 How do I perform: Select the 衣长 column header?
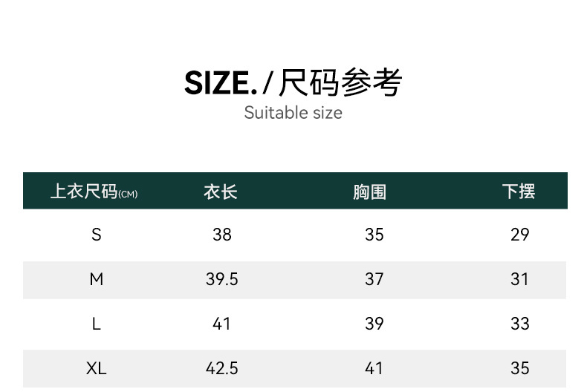(x=221, y=192)
